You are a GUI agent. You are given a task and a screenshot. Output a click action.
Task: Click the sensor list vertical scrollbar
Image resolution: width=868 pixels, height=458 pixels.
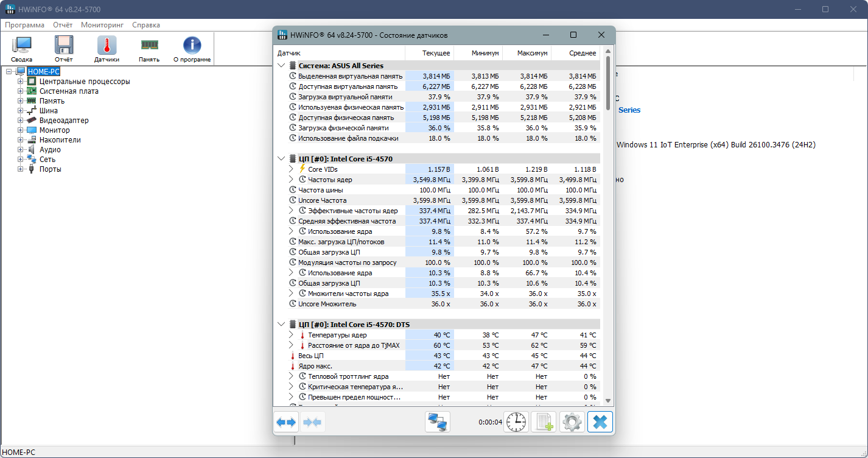pos(607,231)
